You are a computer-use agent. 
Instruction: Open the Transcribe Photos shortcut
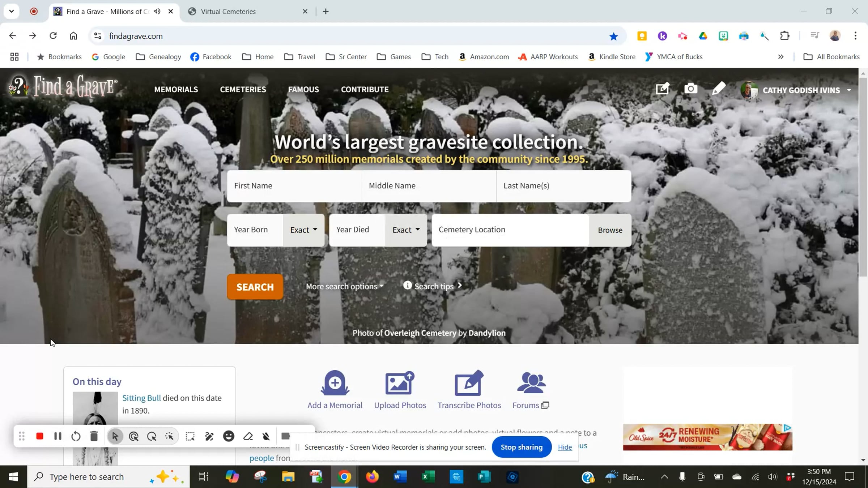pyautogui.click(x=469, y=390)
